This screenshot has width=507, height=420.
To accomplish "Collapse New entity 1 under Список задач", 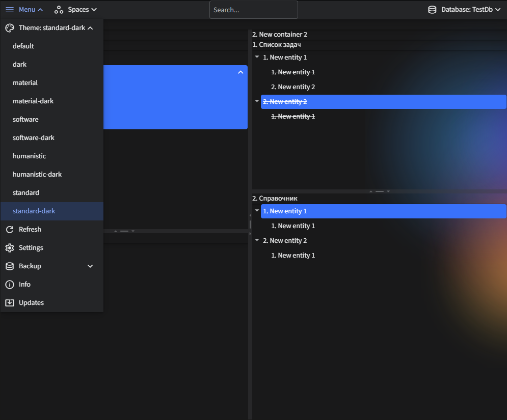I will pos(257,57).
